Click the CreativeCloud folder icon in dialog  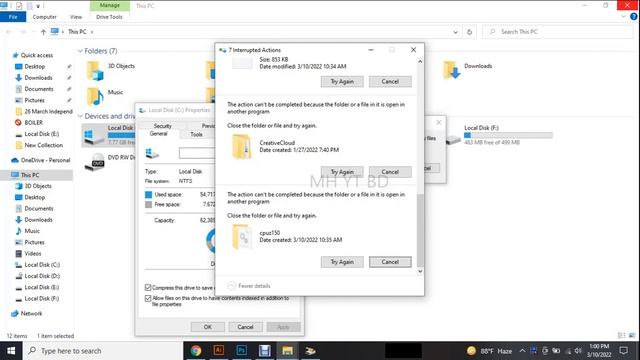(242, 147)
